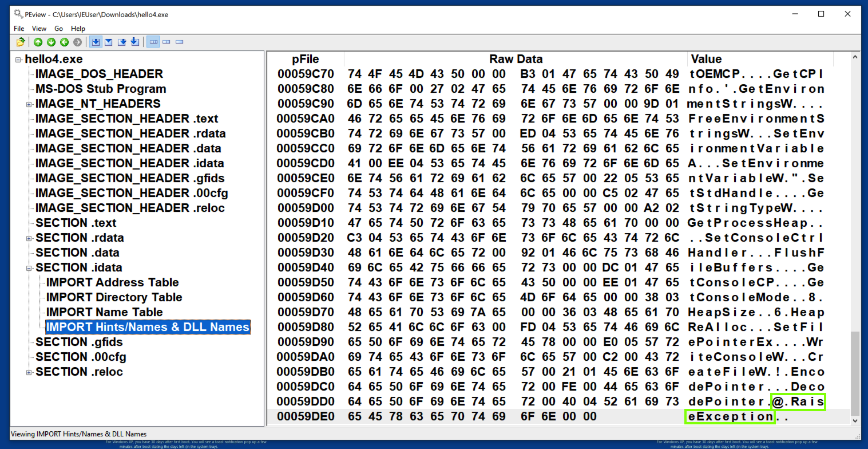Click value text "FreeEnvironmentS"
This screenshot has width=868, height=449.
point(756,119)
